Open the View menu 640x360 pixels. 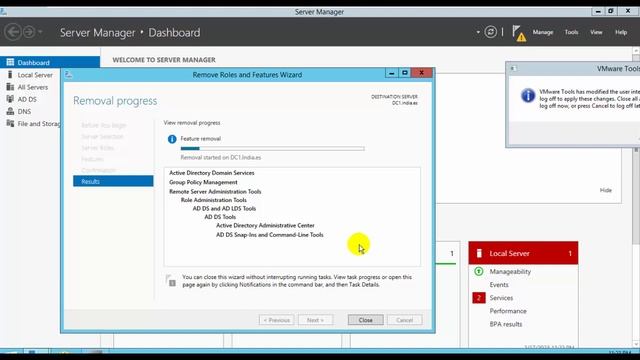(596, 32)
